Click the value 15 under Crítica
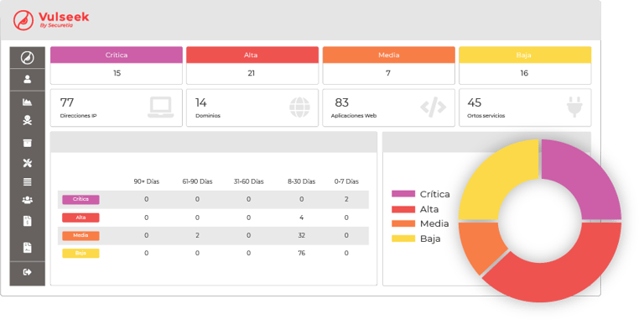The width and height of the screenshot is (644, 325). (117, 73)
